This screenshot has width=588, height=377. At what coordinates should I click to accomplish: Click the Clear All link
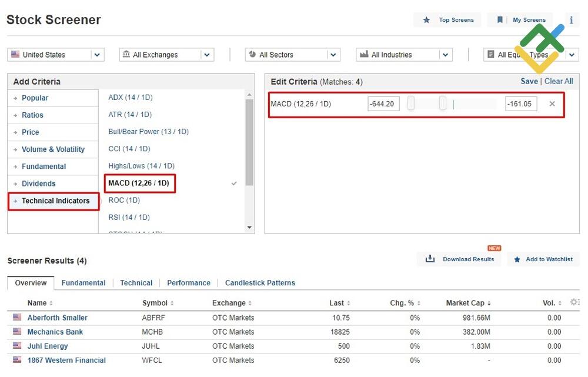pyautogui.click(x=559, y=81)
